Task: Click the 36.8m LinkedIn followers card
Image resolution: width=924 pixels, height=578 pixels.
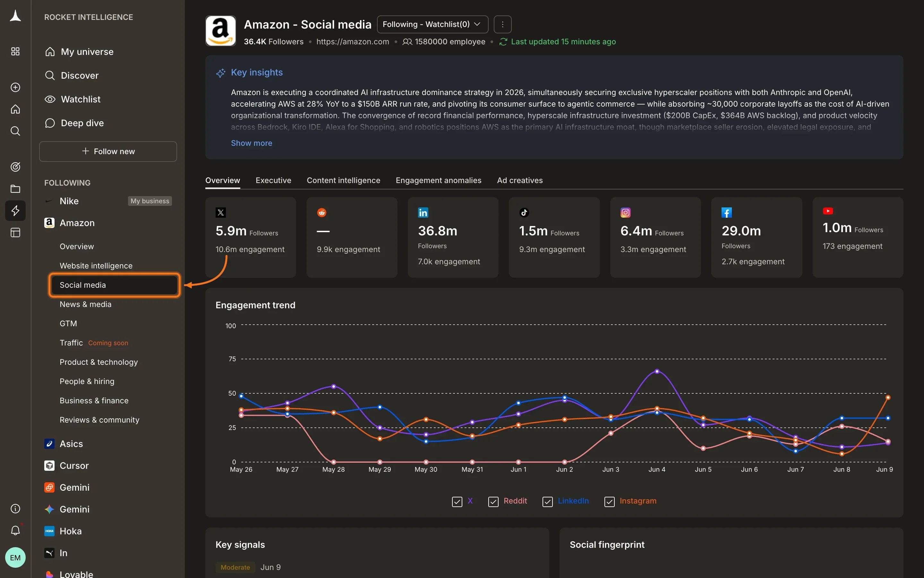Action: [x=453, y=237]
